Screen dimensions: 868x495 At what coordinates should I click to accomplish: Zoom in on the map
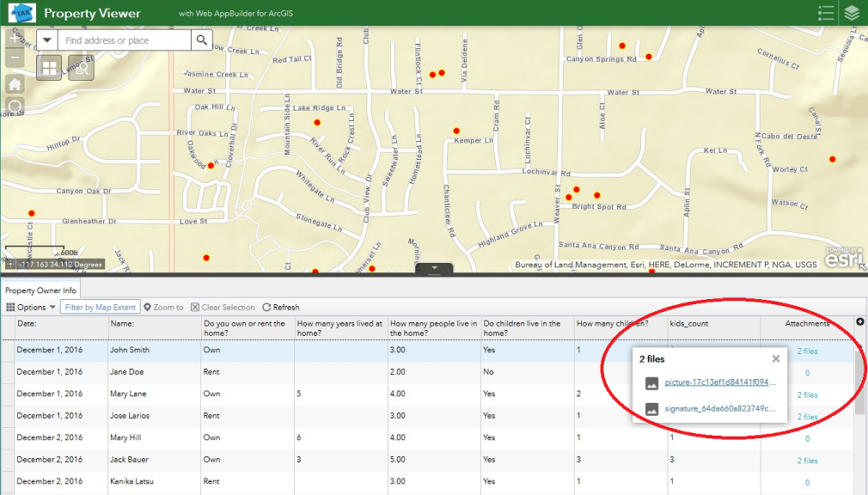(x=15, y=40)
